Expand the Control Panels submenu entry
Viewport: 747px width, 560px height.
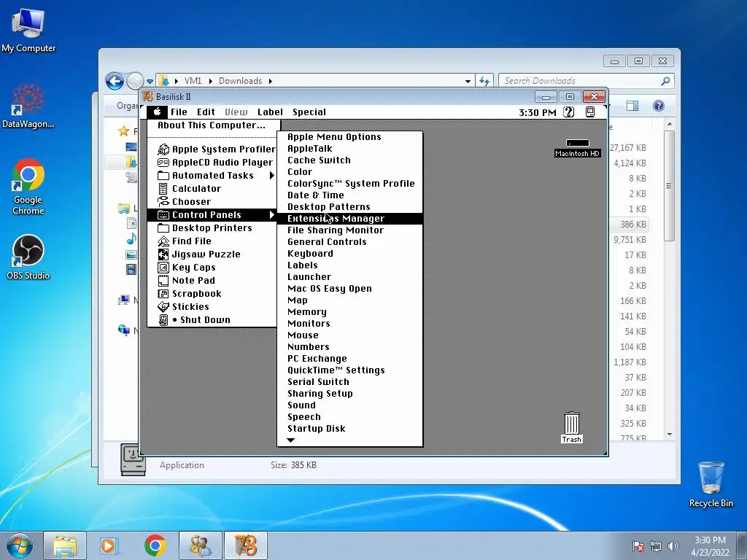212,215
